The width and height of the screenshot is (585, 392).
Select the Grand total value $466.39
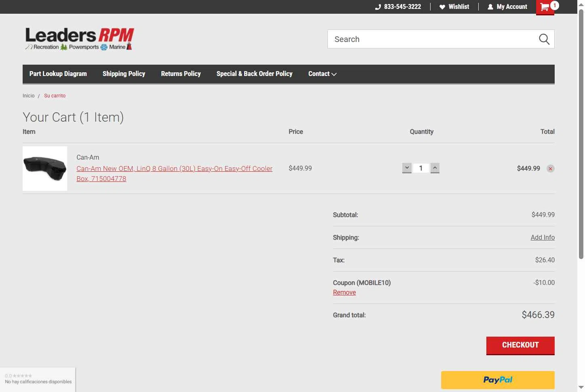tap(538, 315)
